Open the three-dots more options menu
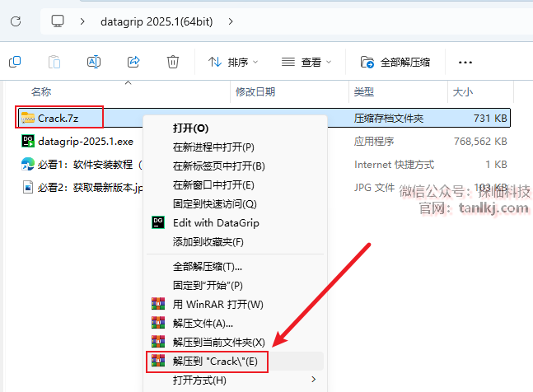Image resolution: width=533 pixels, height=392 pixels. click(465, 62)
